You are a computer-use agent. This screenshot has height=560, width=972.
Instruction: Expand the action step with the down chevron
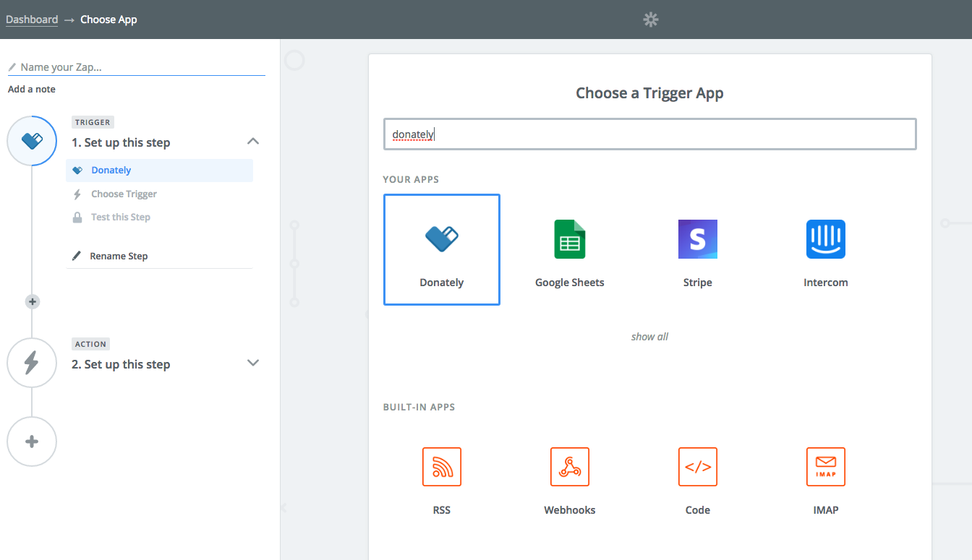click(x=253, y=363)
